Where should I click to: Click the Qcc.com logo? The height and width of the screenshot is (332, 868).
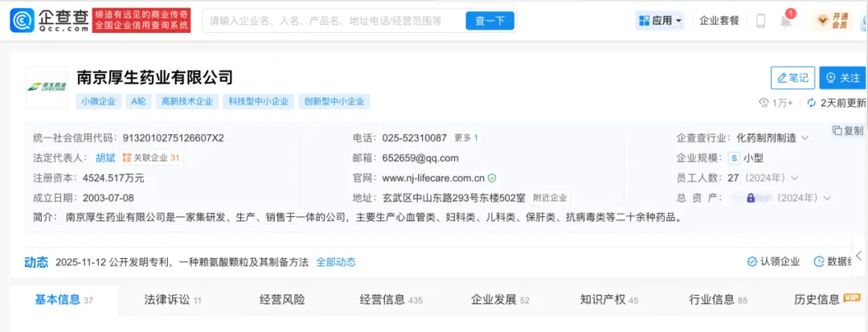tap(49, 20)
